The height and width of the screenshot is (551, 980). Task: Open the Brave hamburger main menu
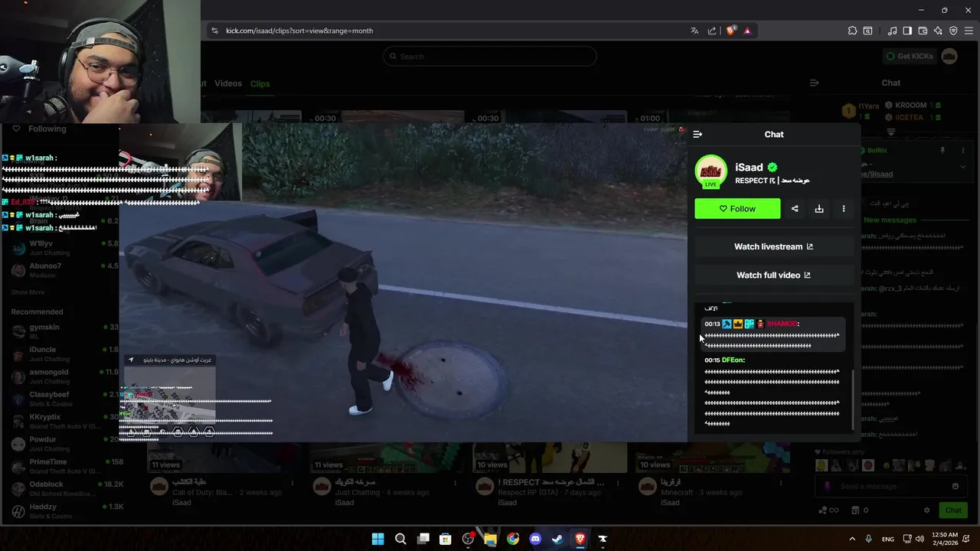[969, 31]
